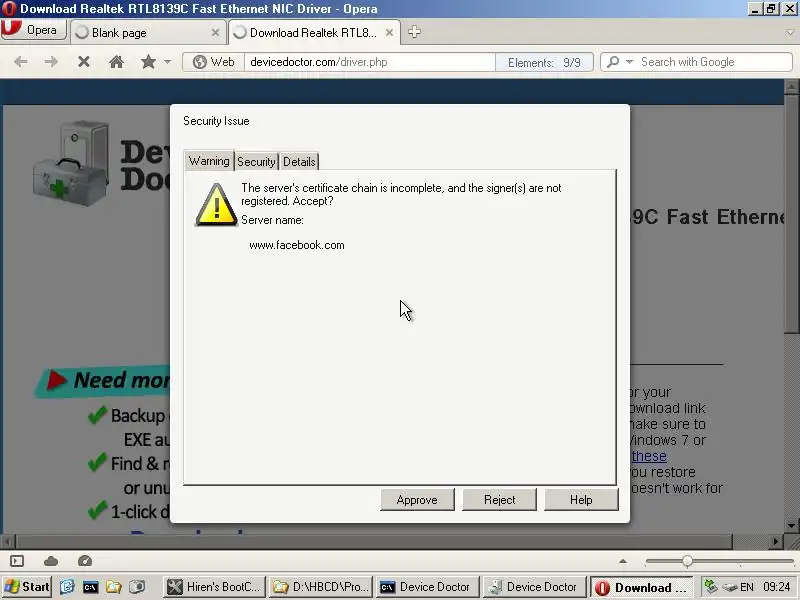Switch to the Blank page tab
The height and width of the screenshot is (600, 800).
pos(148,33)
